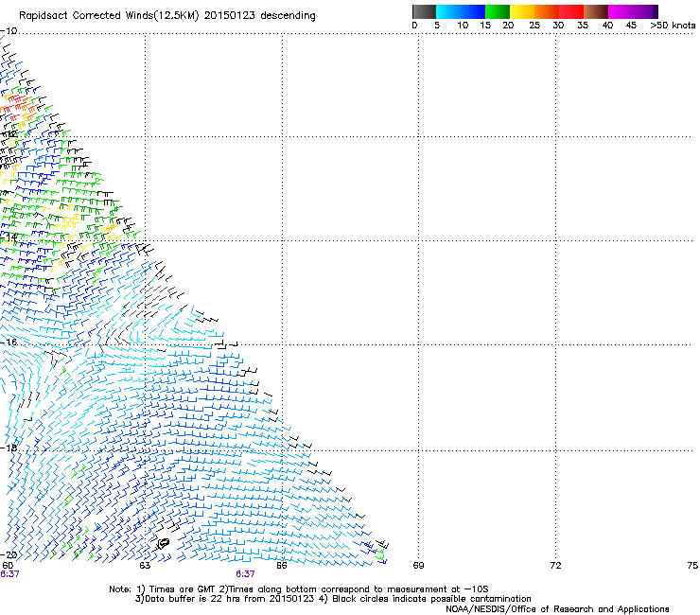Viewport: 700px width, 615px height.
Task: Click the green wind barbs at the swath's bottom-right tip
Action: click(x=379, y=554)
